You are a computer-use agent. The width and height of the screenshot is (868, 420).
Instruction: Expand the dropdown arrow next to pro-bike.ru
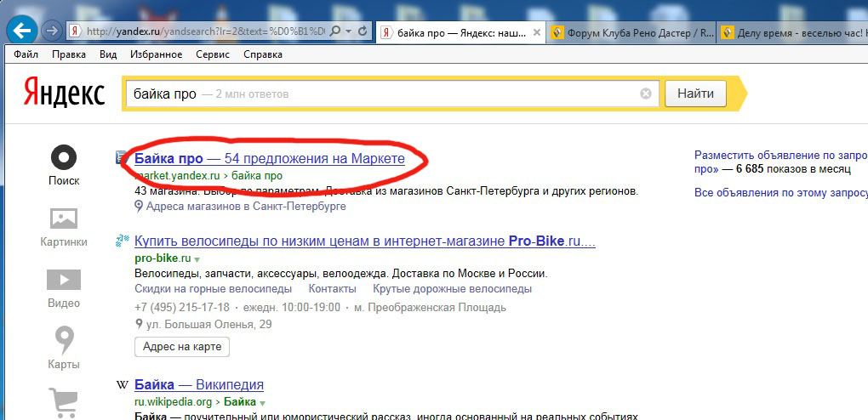(197, 258)
